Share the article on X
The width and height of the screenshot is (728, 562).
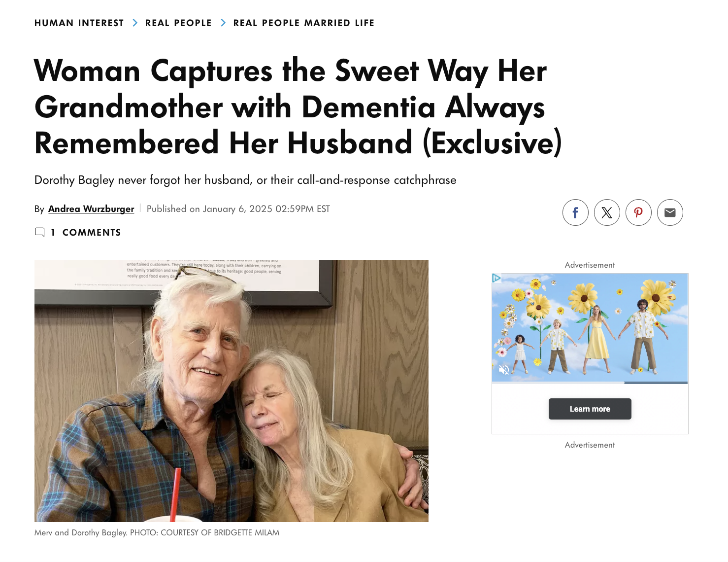[x=607, y=212]
